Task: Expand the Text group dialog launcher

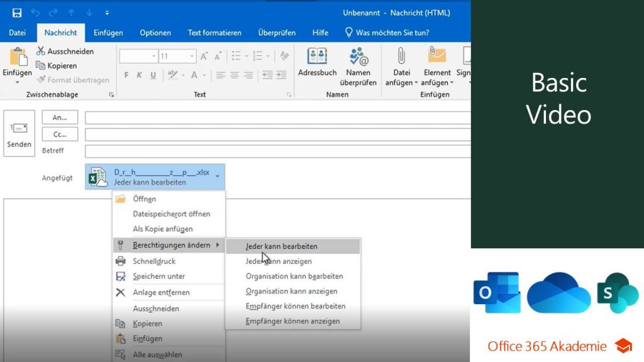Action: click(x=289, y=95)
